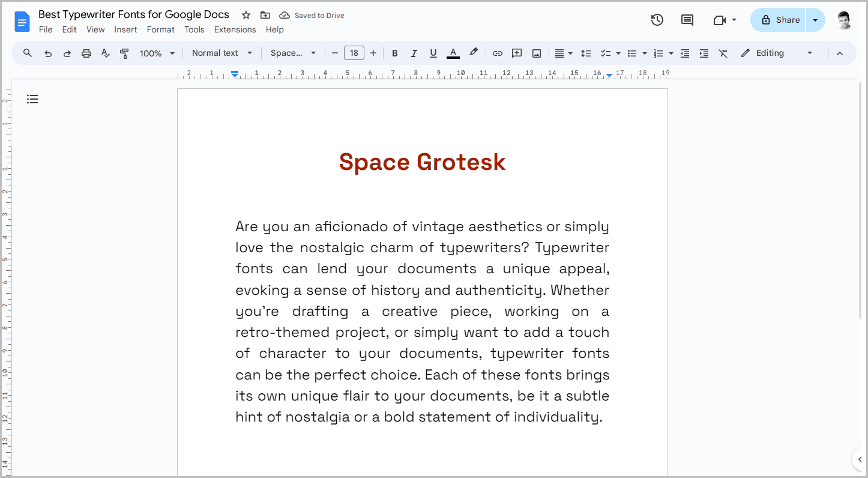The image size is (868, 478).
Task: Open Google account profile picture
Action: coord(843,20)
